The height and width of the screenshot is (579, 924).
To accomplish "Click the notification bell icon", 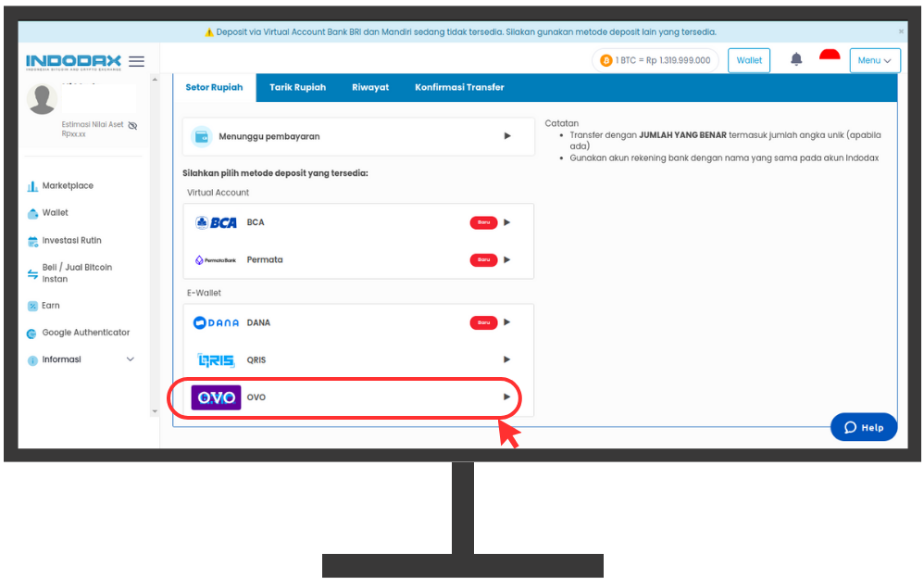I will click(x=796, y=59).
